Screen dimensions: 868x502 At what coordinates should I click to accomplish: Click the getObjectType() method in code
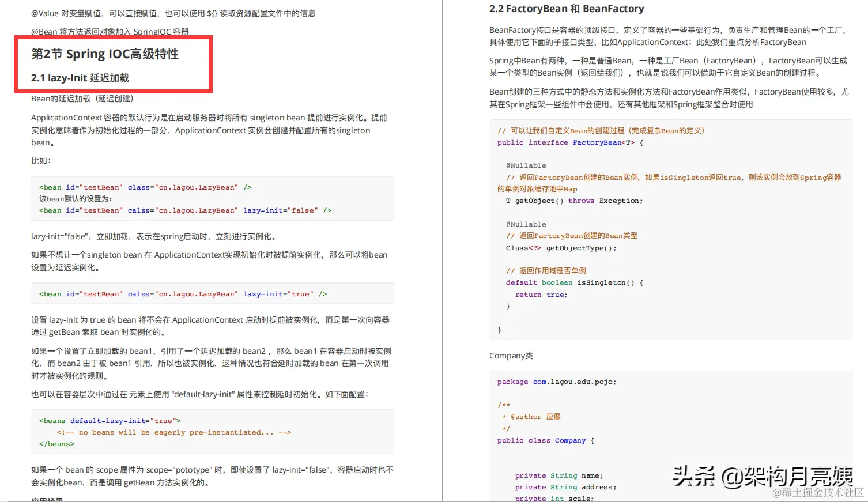point(582,248)
